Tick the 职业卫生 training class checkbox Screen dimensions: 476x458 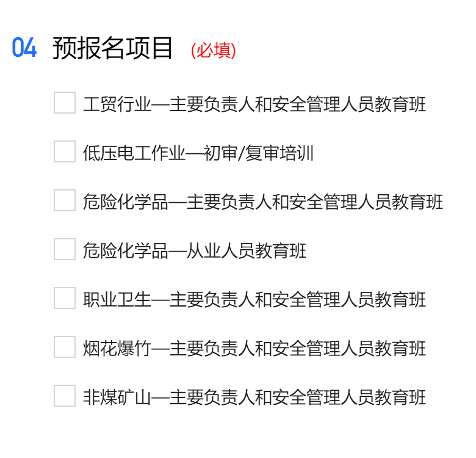[65, 299]
